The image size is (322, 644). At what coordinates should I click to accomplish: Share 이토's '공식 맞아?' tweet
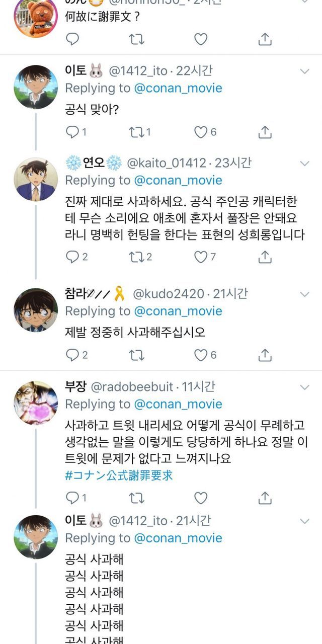(265, 132)
